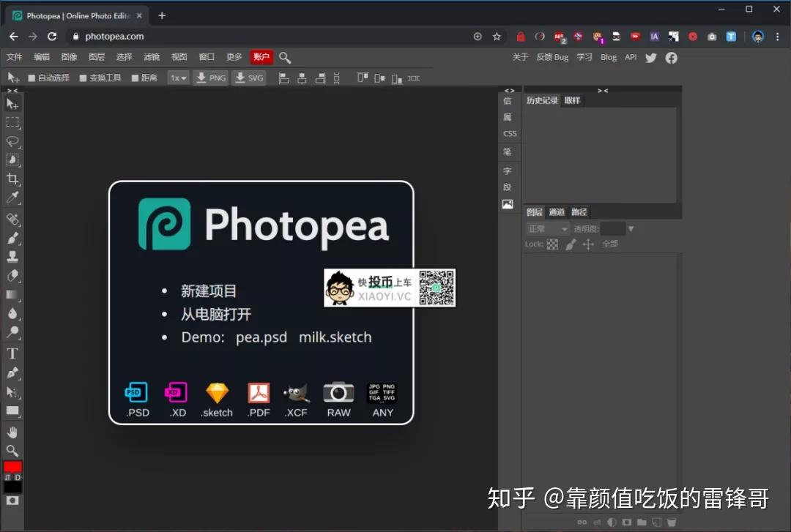Screen dimensions: 791x532
Task: Open the 透明度 slider arrow
Action: [x=631, y=229]
